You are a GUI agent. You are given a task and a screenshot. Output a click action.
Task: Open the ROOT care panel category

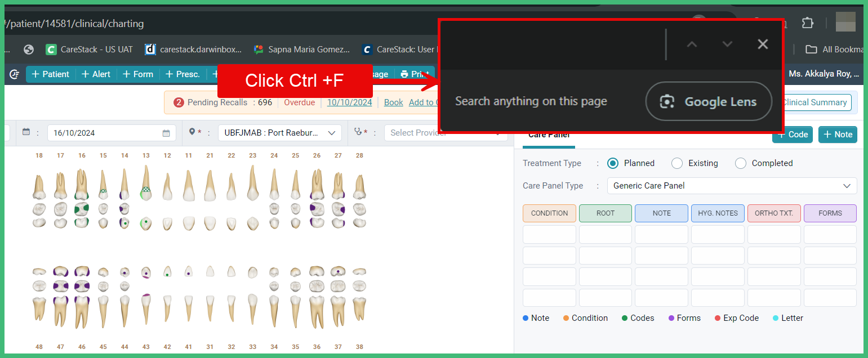[606, 213]
